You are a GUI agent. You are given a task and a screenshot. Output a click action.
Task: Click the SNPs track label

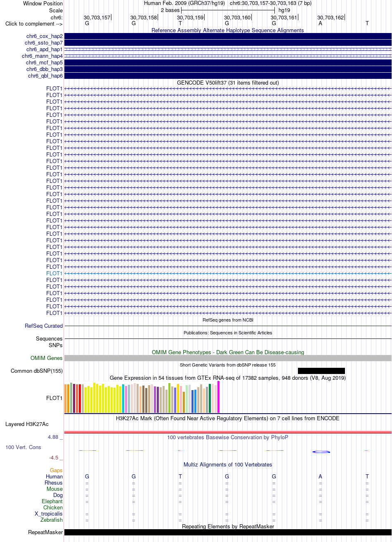click(x=56, y=345)
